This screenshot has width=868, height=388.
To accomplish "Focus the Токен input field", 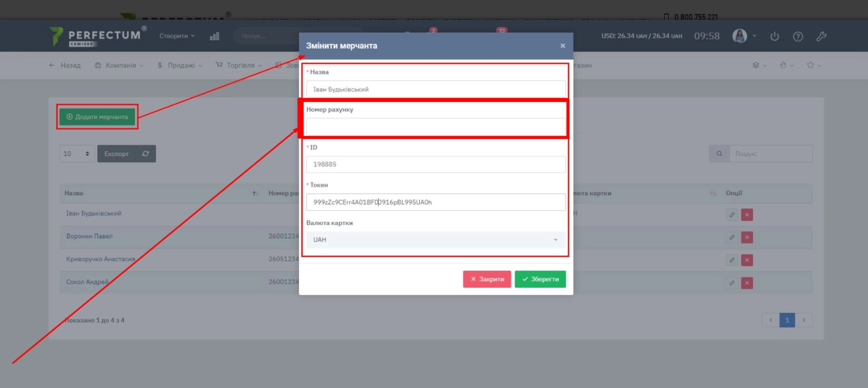I will [436, 202].
